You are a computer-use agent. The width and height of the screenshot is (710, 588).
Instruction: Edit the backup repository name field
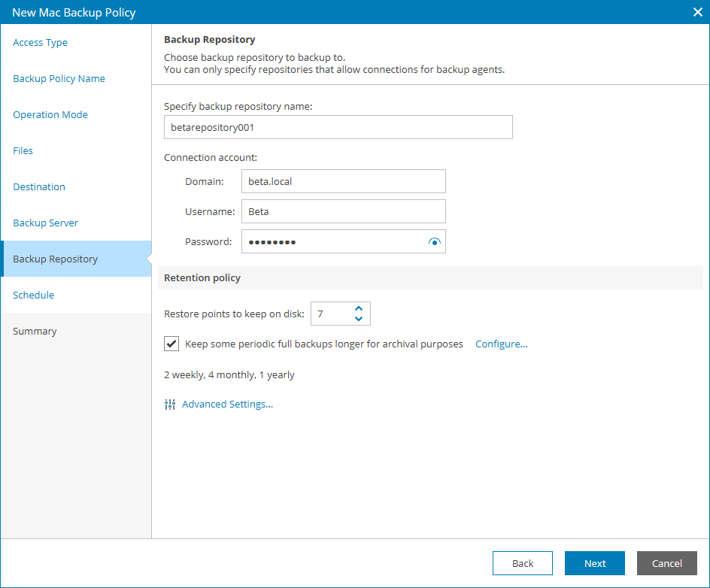tap(338, 126)
